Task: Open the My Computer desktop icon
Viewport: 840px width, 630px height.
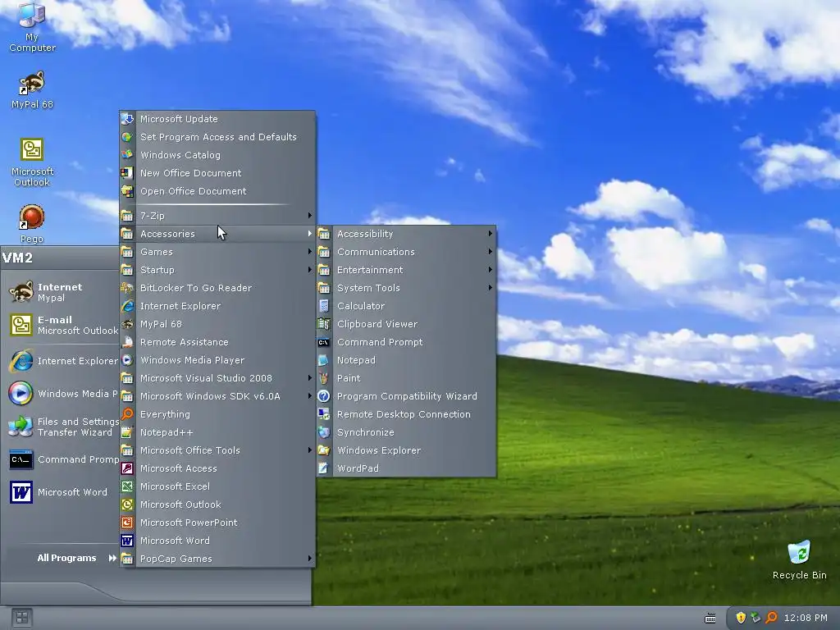Action: pos(32,27)
